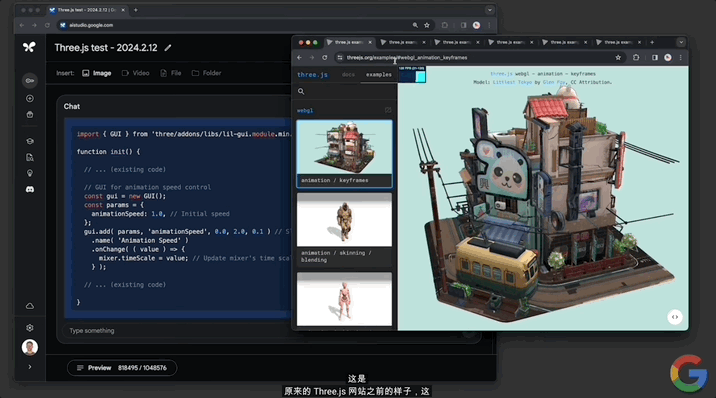This screenshot has height=398, width=716.
Task: Open the tab list dropdown arrow
Action: pyautogui.click(x=681, y=42)
